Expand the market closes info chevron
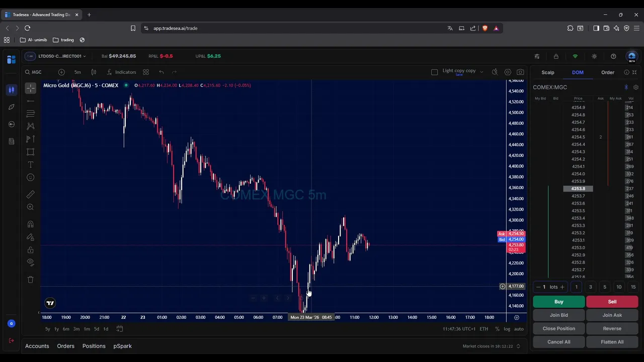Viewport: 644px width, 362px height. [x=518, y=346]
